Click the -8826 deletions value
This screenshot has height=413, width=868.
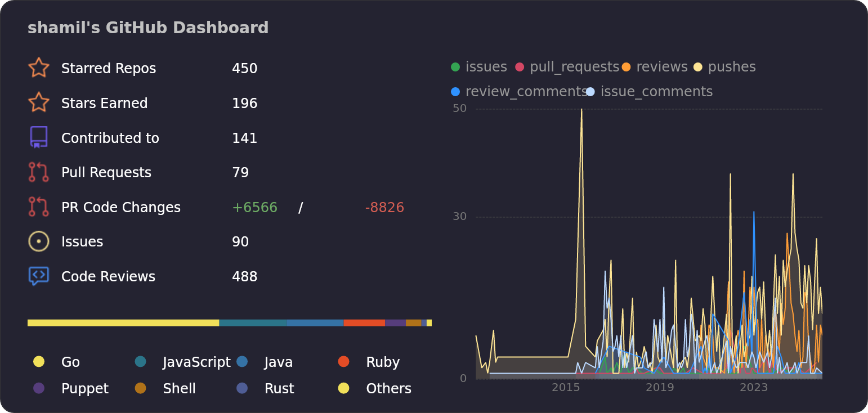click(385, 207)
